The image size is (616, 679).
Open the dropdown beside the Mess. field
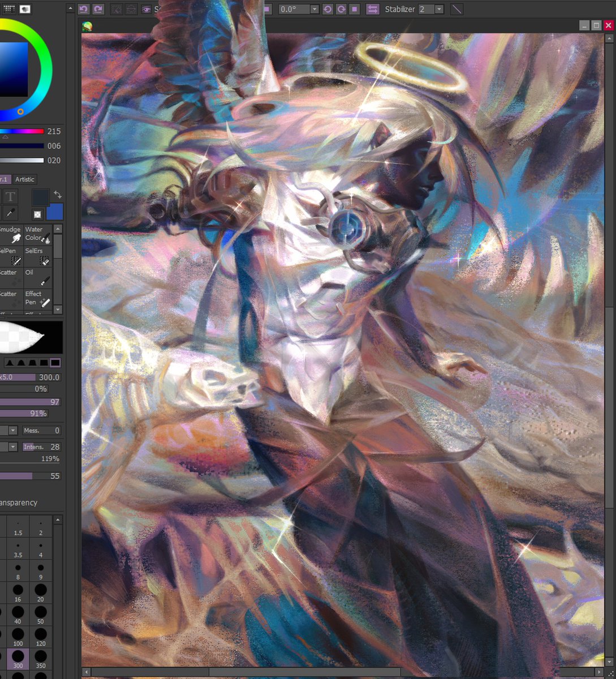click(12, 431)
